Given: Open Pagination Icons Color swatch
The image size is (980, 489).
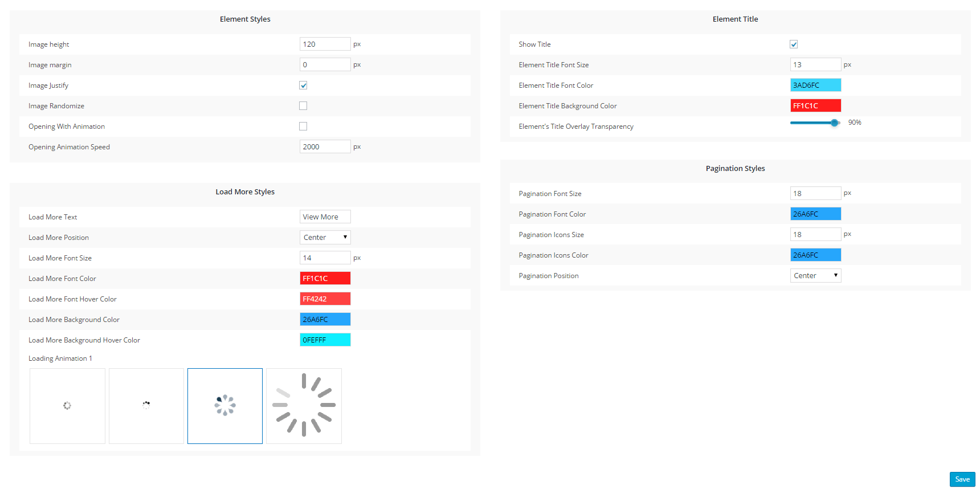Looking at the screenshot, I should click(815, 255).
